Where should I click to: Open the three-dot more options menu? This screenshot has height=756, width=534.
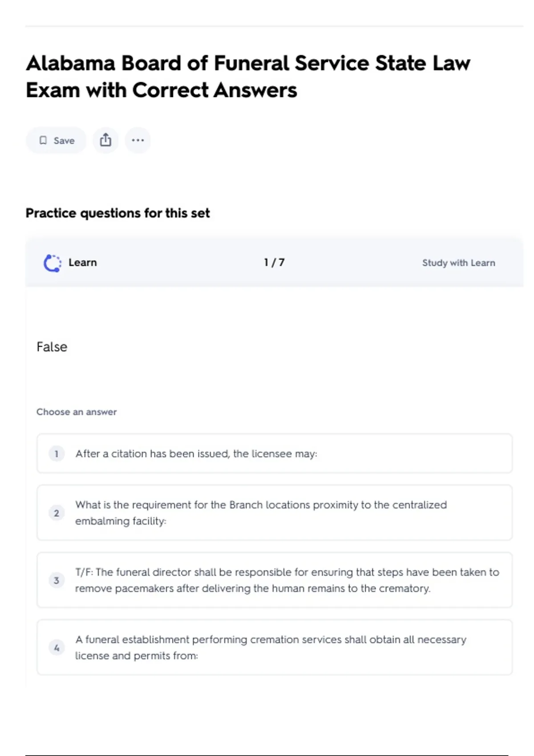(x=138, y=140)
